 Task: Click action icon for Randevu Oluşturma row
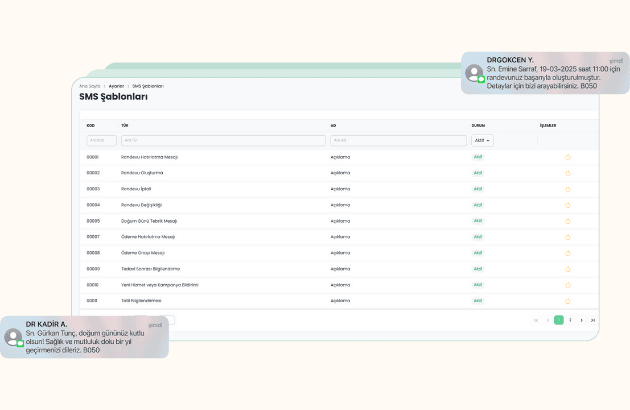[568, 173]
